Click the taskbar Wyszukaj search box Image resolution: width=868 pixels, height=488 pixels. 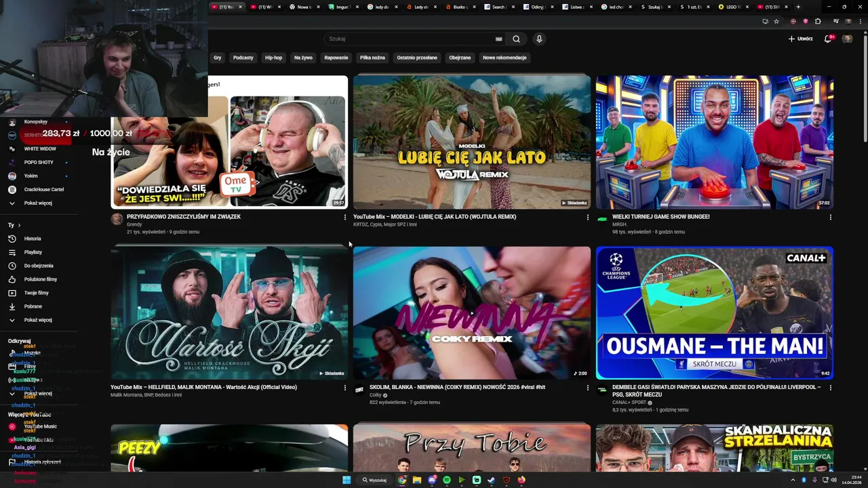pyautogui.click(x=375, y=480)
